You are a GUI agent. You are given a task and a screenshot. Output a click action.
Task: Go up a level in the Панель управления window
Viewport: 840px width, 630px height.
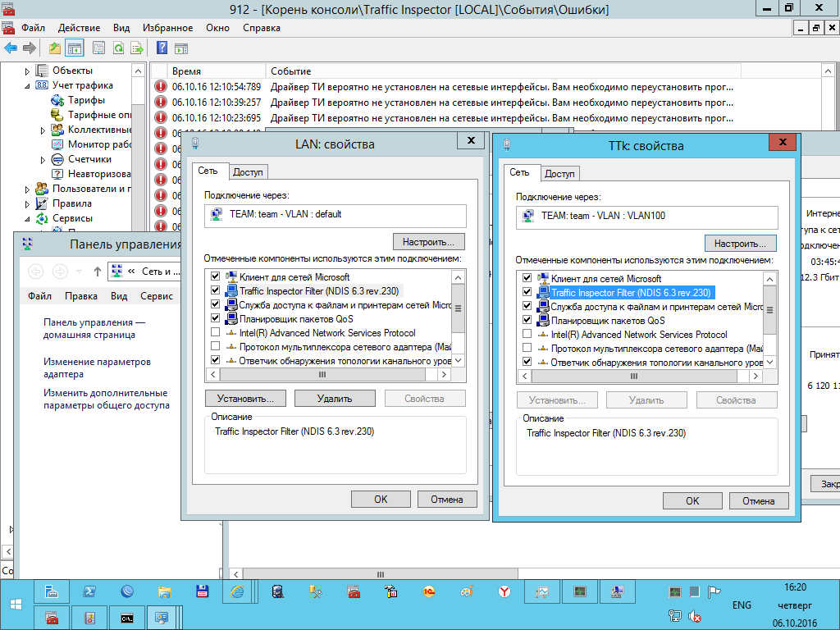click(x=98, y=272)
